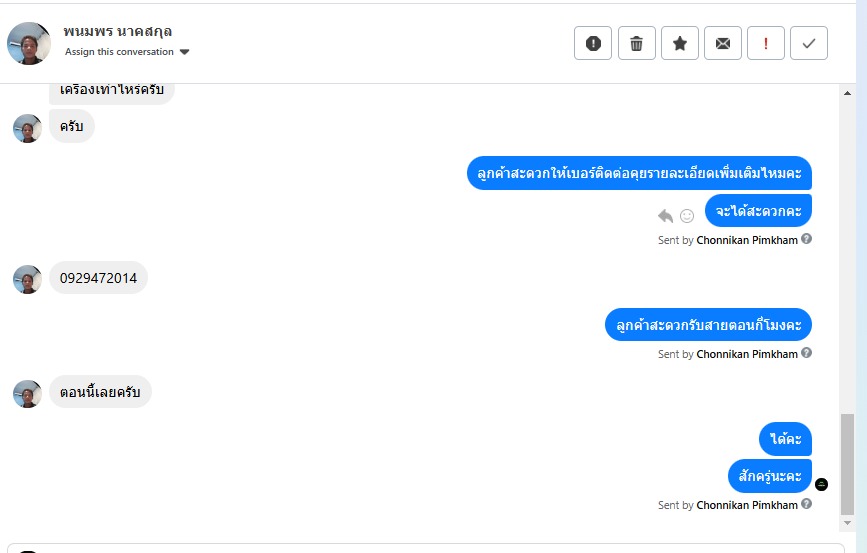
Task: Delete conversation with the trash icon
Action: [636, 43]
